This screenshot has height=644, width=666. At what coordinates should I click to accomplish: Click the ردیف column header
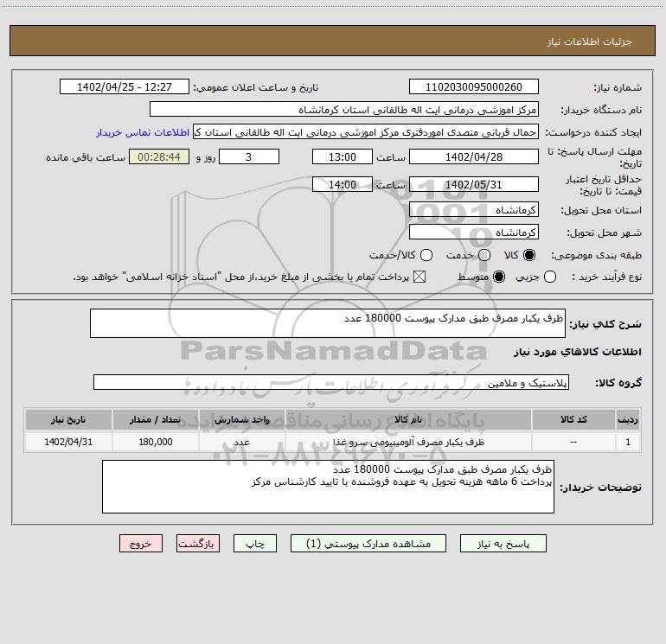[x=628, y=419]
